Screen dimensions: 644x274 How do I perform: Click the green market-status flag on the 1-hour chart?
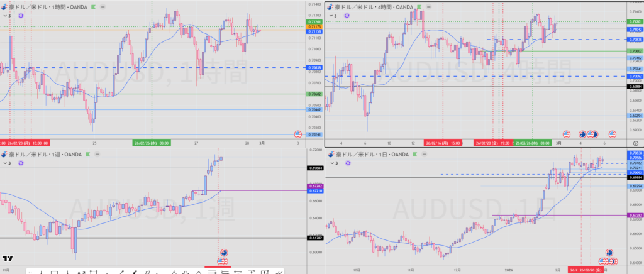point(94,6)
